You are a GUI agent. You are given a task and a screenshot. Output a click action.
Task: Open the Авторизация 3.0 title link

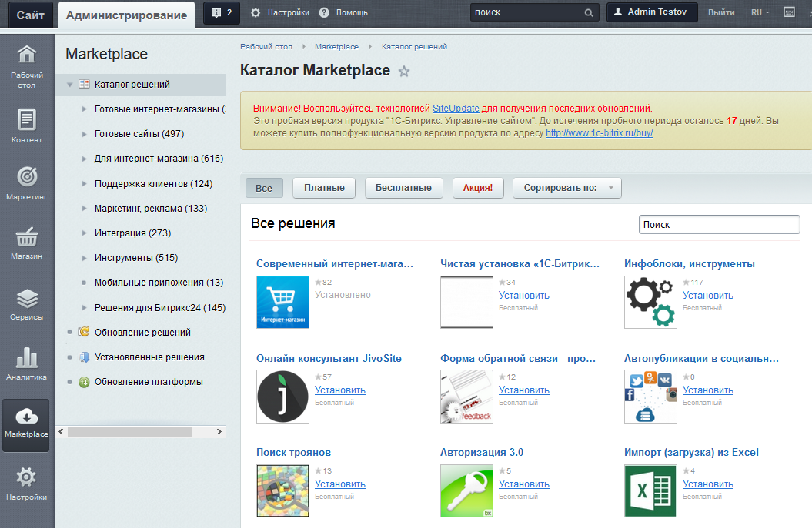pyautogui.click(x=482, y=452)
